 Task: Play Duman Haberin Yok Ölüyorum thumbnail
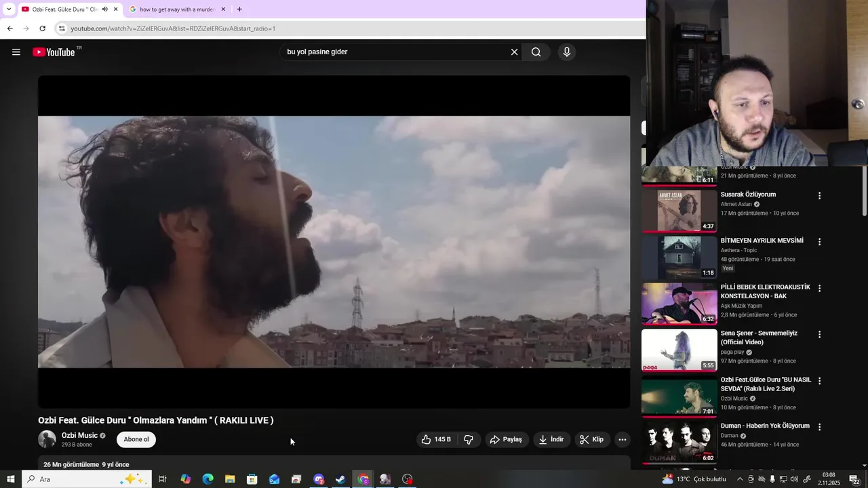pos(679,443)
